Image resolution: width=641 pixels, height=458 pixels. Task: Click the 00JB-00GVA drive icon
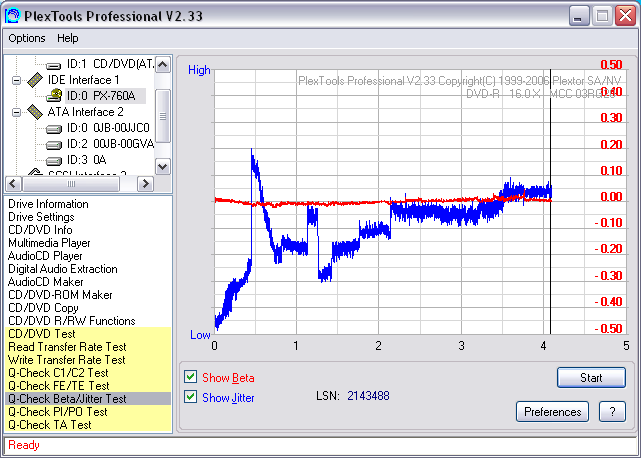pos(53,145)
